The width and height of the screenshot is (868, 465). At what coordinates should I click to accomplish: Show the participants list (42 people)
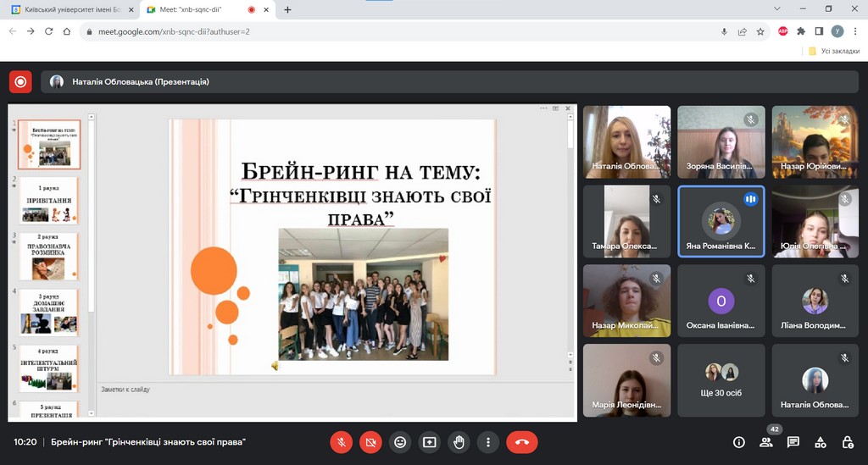point(766,442)
